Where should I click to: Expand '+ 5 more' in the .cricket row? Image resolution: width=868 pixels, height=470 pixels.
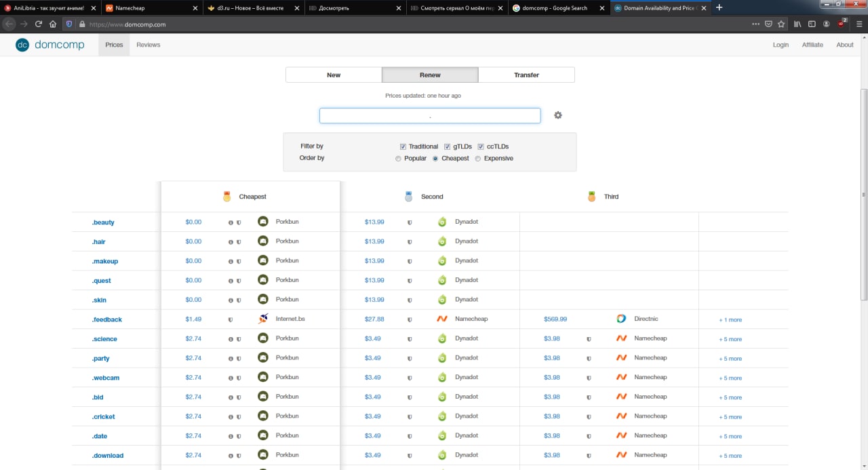(x=730, y=417)
